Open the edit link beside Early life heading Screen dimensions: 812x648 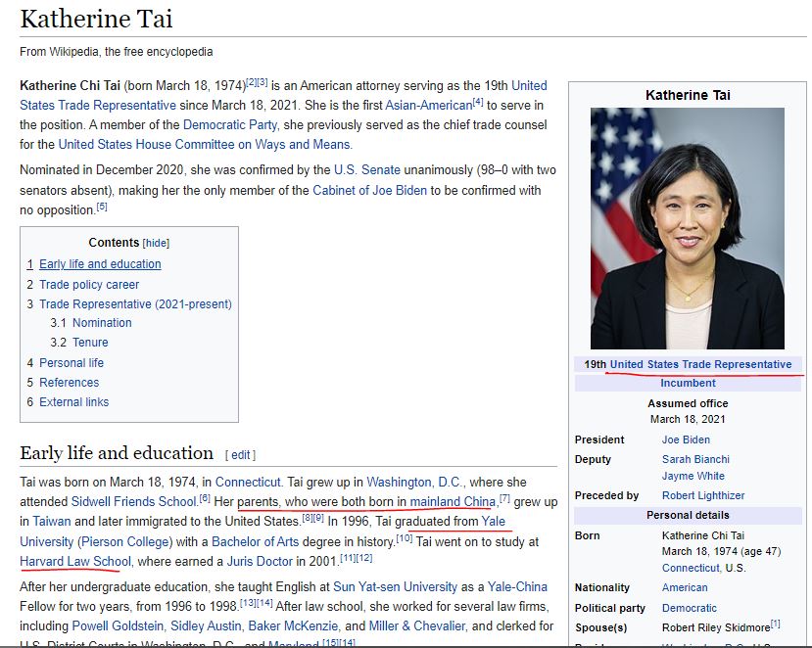pos(241,454)
